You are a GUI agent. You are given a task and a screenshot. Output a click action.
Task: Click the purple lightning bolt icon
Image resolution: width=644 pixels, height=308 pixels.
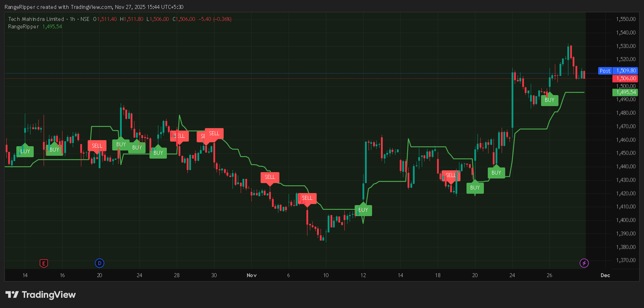click(584, 263)
